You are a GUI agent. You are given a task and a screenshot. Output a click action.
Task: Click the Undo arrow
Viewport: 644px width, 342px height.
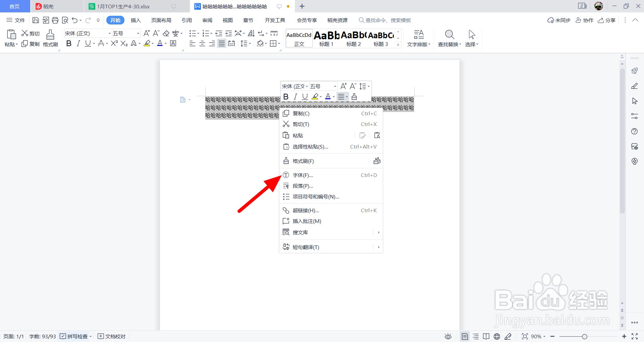75,20
